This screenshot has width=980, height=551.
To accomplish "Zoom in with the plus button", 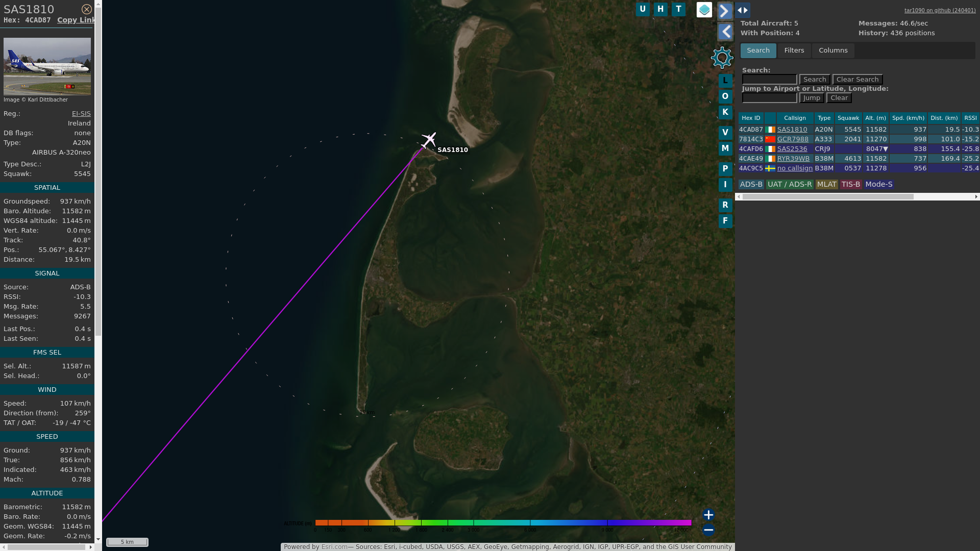I will coord(708,515).
